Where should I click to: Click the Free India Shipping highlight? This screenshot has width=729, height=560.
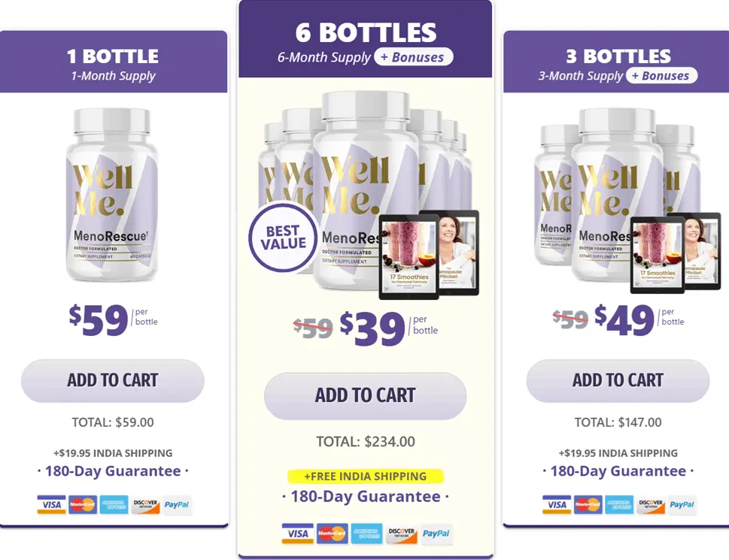pos(366,477)
